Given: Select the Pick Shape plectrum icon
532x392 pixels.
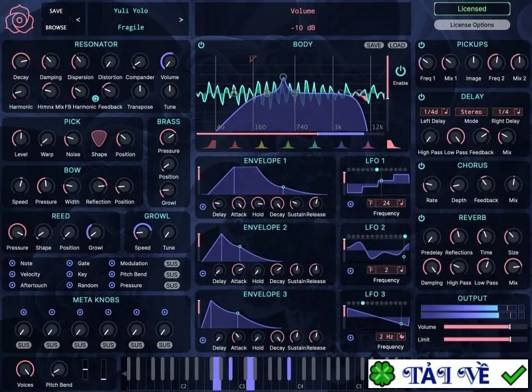Looking at the screenshot, I should click(x=99, y=139).
